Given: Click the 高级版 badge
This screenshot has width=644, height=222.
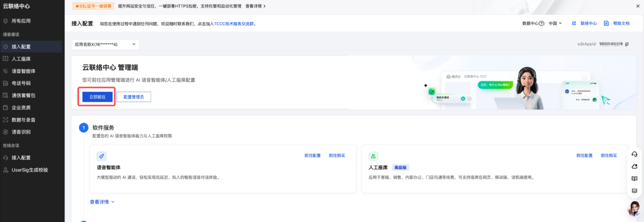Looking at the screenshot, I should click(400, 167).
